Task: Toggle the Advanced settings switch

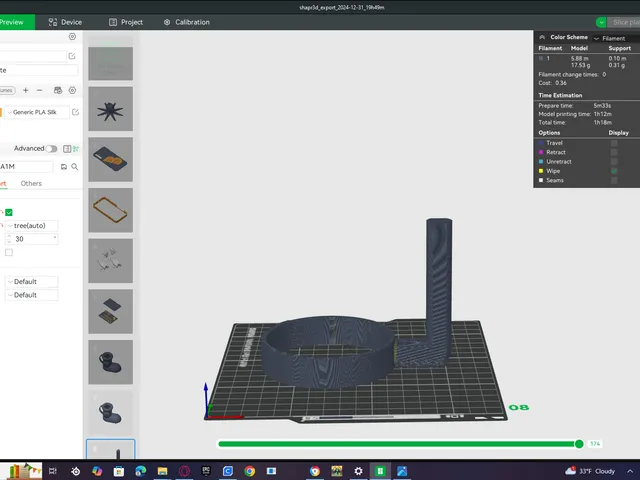Action: pyautogui.click(x=51, y=149)
